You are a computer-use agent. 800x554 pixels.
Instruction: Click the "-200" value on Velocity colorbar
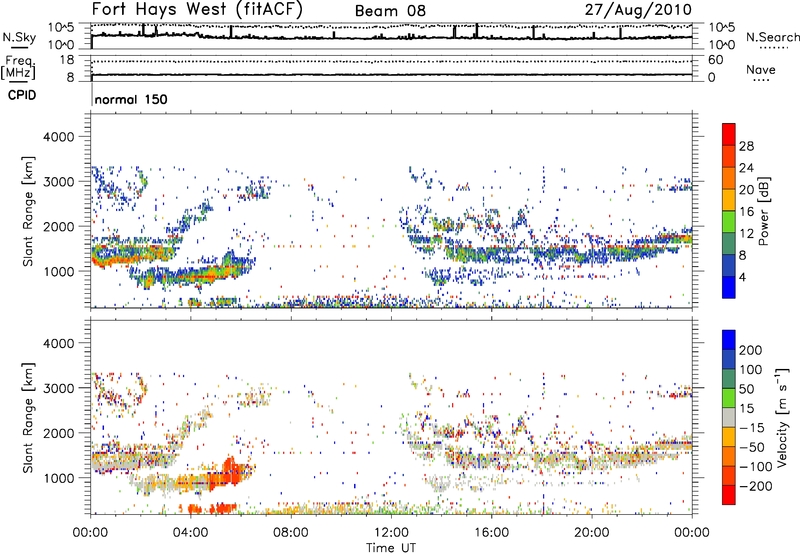pyautogui.click(x=756, y=486)
